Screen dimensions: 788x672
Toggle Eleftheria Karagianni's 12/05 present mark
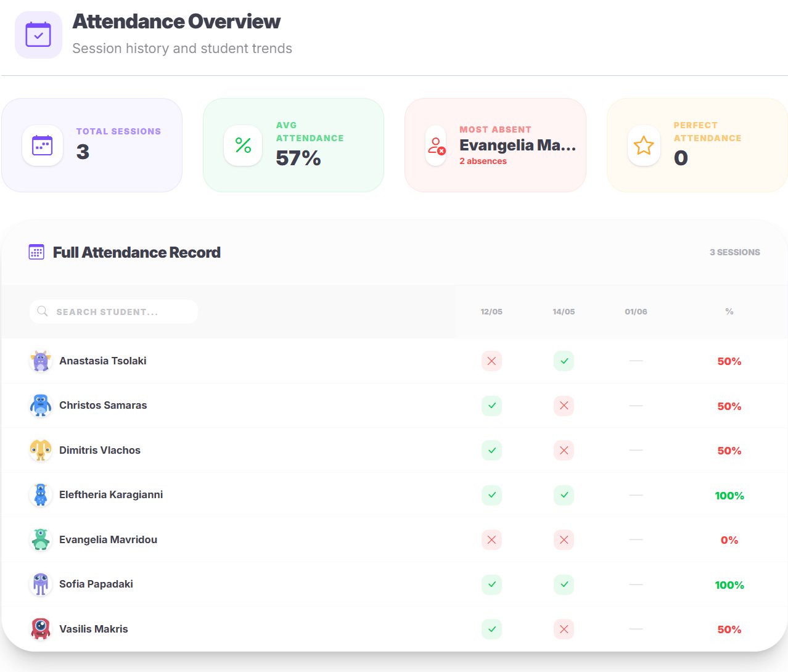491,495
